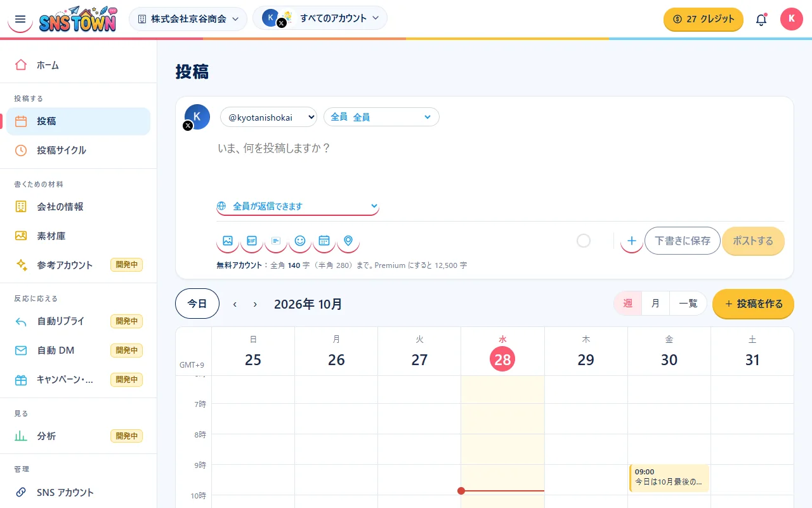
Task: Click the 27 クレジット button
Action: point(704,19)
